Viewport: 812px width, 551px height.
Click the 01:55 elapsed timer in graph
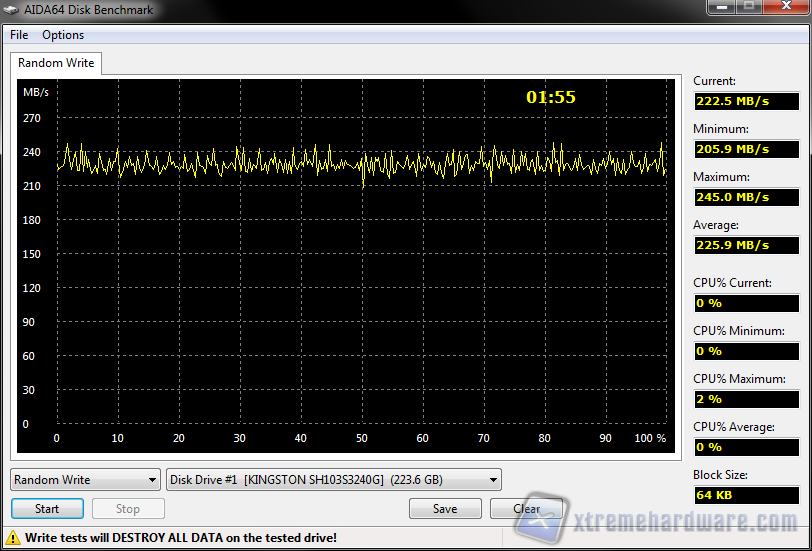pos(551,98)
